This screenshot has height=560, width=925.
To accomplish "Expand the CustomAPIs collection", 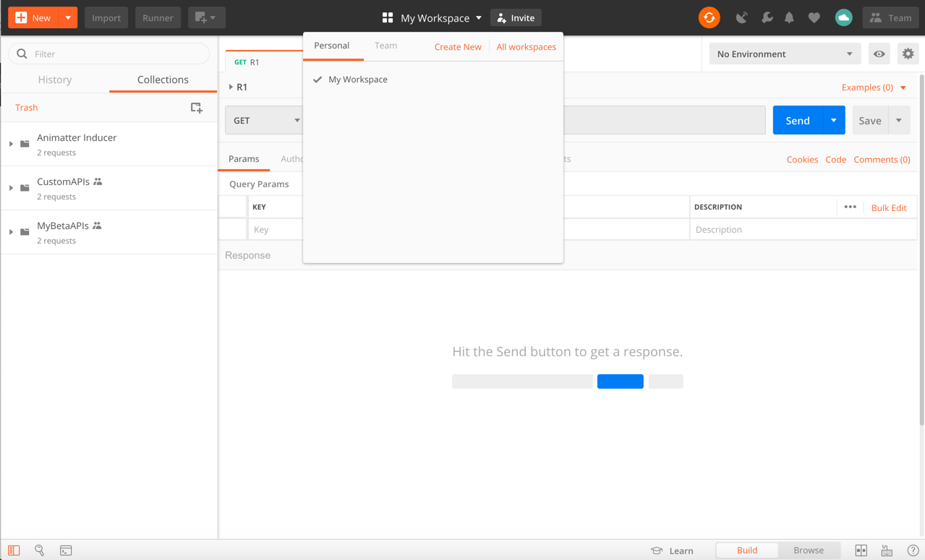I will point(11,188).
